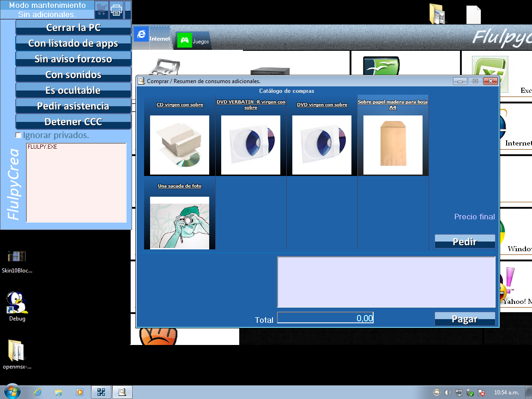Minimize the maintenance panel with dash button
Screen dimensions: 532x399
tap(127, 10)
